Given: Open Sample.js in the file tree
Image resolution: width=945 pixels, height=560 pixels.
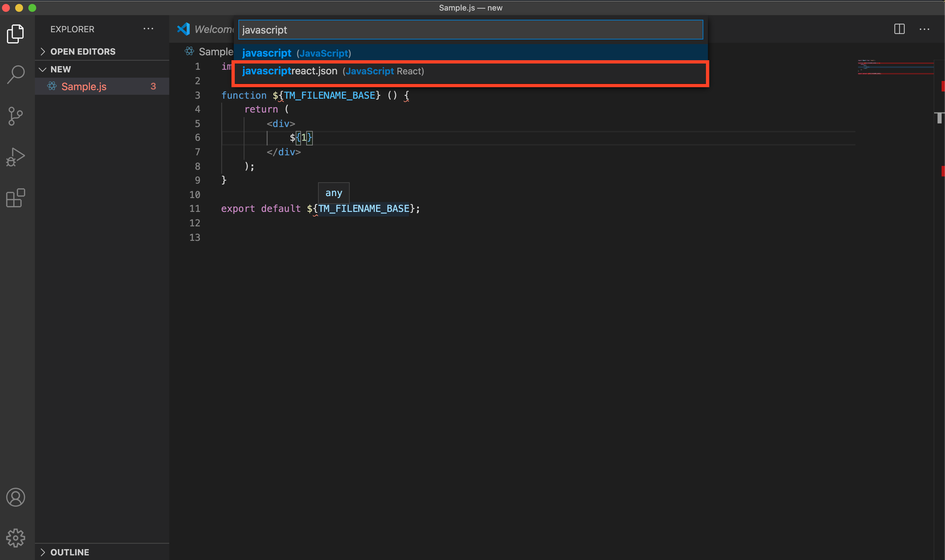Looking at the screenshot, I should tap(84, 87).
